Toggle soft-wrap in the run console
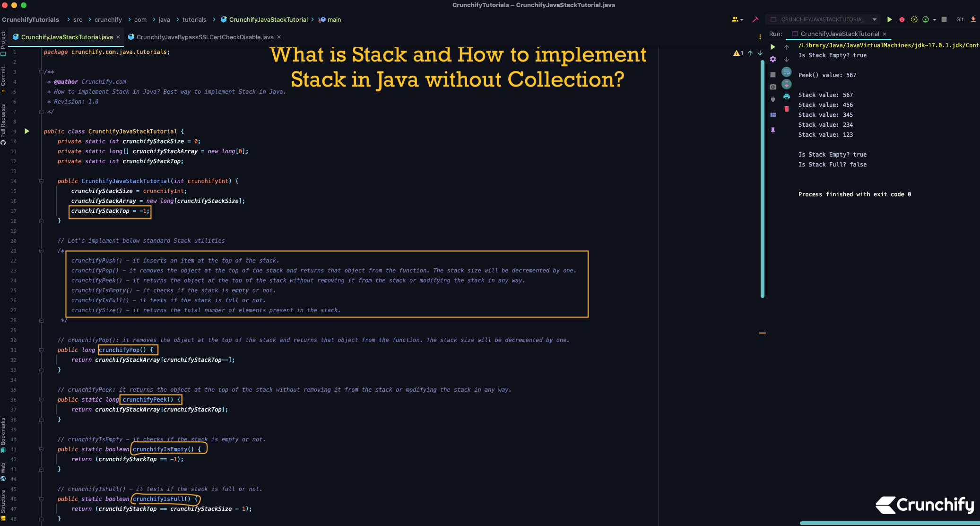Screen dimensions: 980x526 787,72
